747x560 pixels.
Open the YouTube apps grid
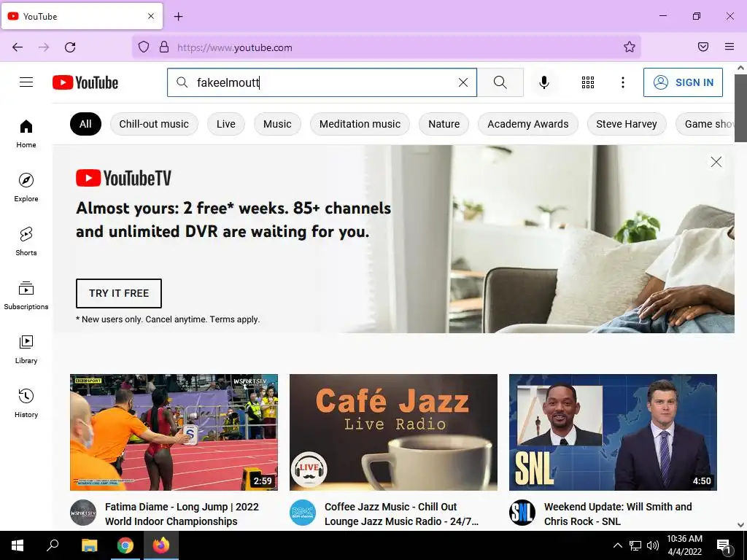588,82
